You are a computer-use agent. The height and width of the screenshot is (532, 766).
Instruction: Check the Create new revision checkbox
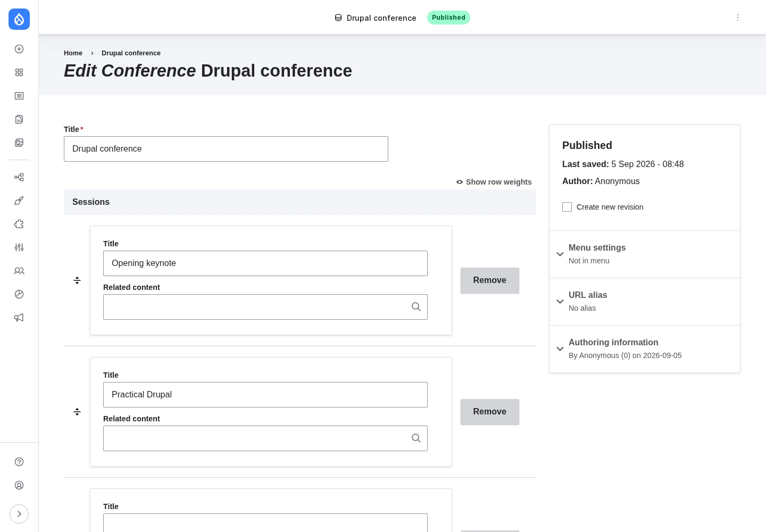coord(567,207)
